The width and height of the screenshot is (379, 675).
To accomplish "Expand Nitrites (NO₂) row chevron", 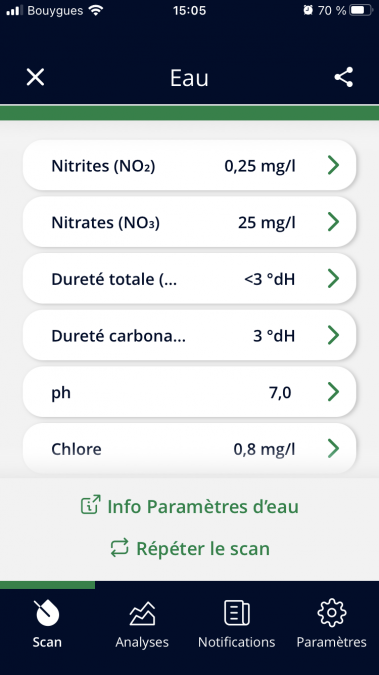I will [x=333, y=165].
